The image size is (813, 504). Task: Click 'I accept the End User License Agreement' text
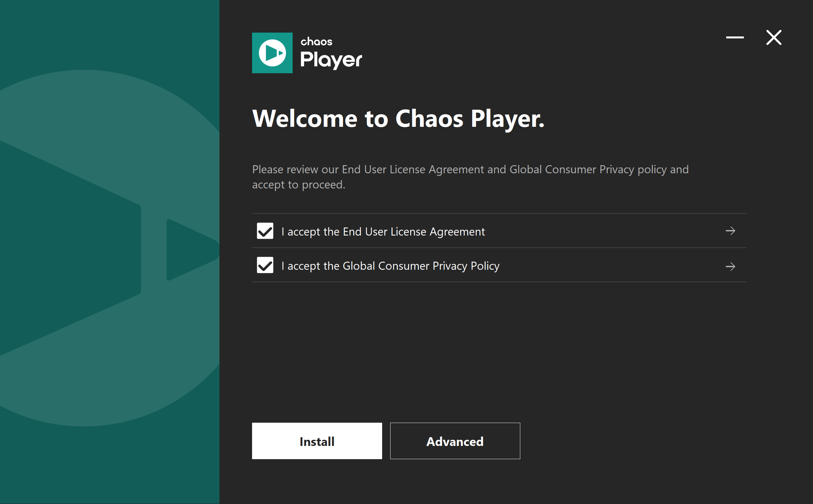click(x=383, y=232)
